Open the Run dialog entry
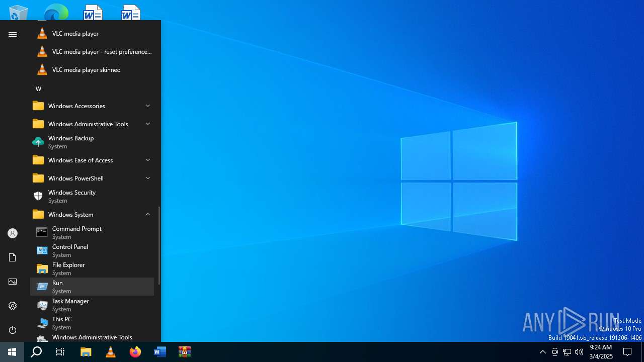 coord(92,287)
